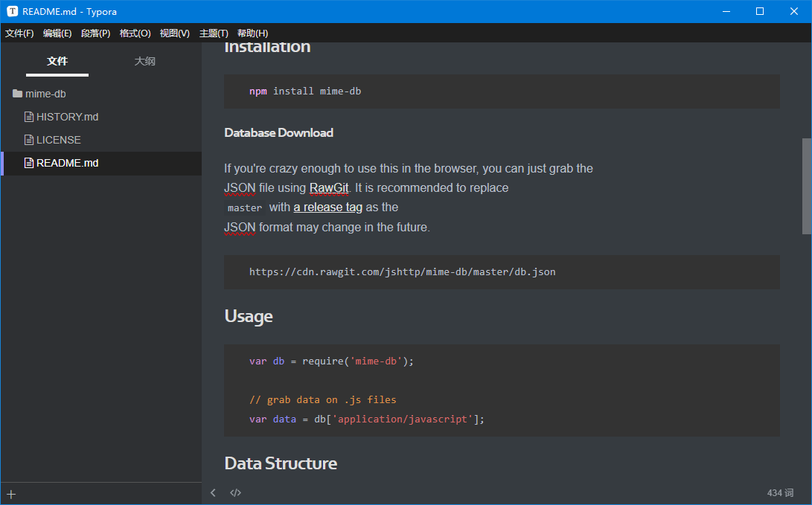
Task: Expand the 主题(T) theme menu
Action: click(x=214, y=33)
